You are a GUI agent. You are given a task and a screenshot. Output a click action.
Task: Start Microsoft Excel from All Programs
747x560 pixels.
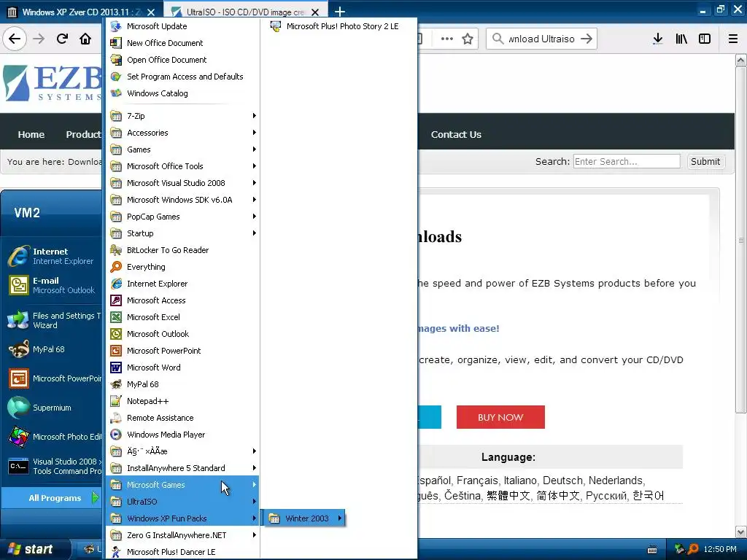pos(182,317)
